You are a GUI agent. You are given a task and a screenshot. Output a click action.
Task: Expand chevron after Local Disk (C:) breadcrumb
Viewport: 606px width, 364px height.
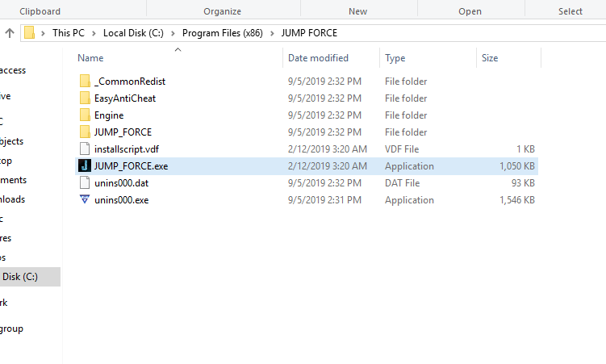click(x=173, y=33)
